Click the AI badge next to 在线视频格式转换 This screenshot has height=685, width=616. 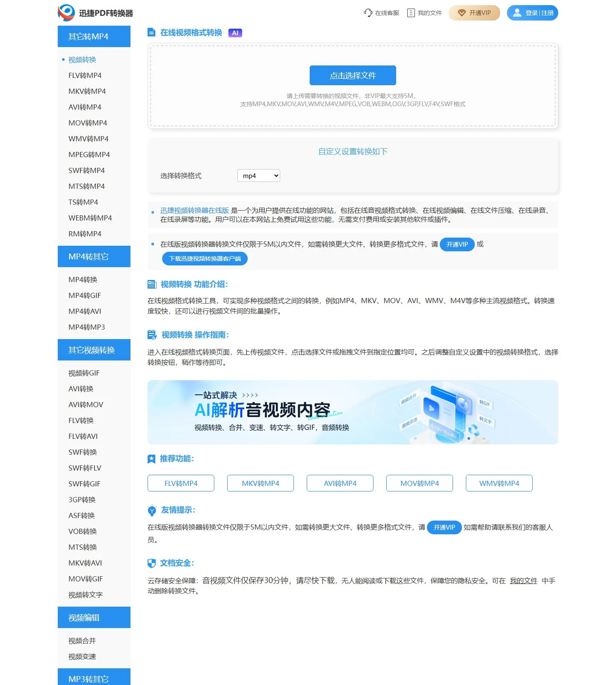click(235, 33)
